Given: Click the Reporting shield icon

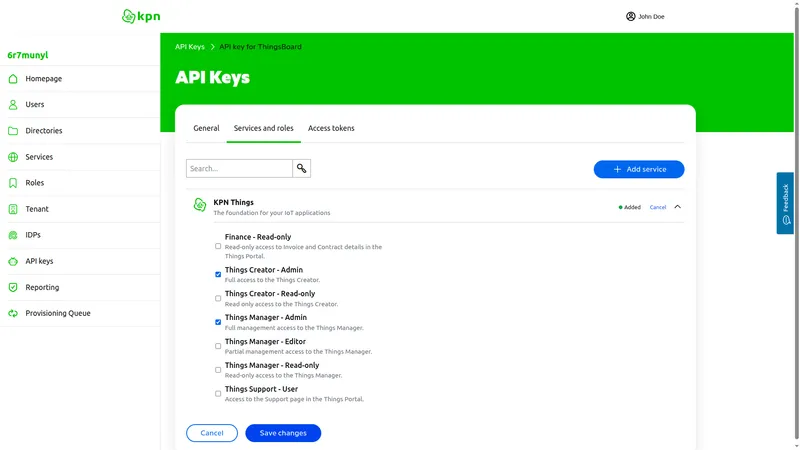Looking at the screenshot, I should click(13, 287).
